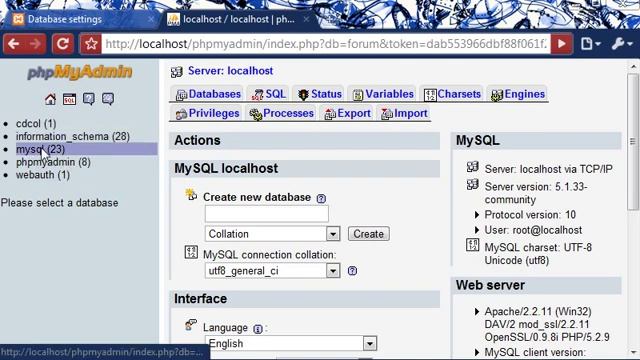
Task: Open help icon beside Create new database
Action: coord(321,198)
